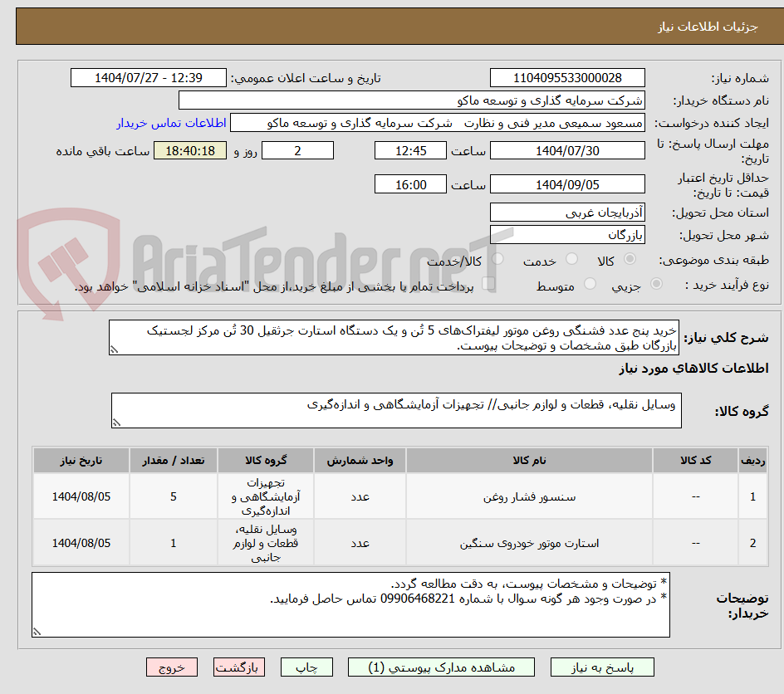Click resize handle of توضیحات خریدار box
Image resolution: width=784 pixels, height=694 pixels.
click(37, 632)
